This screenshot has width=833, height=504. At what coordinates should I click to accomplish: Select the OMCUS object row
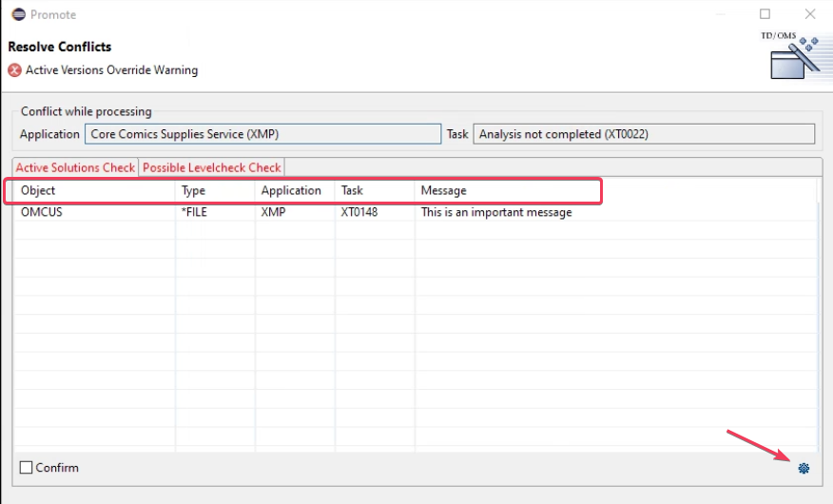tap(42, 213)
